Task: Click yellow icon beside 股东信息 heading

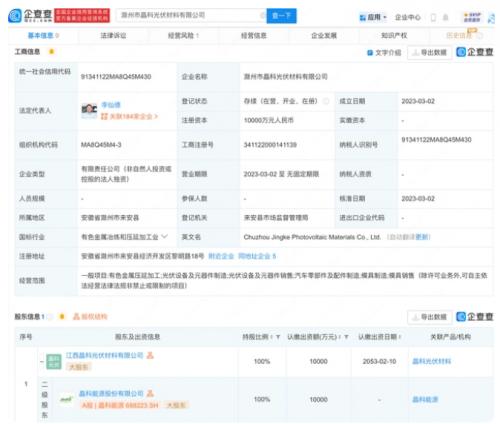Action: (x=62, y=316)
